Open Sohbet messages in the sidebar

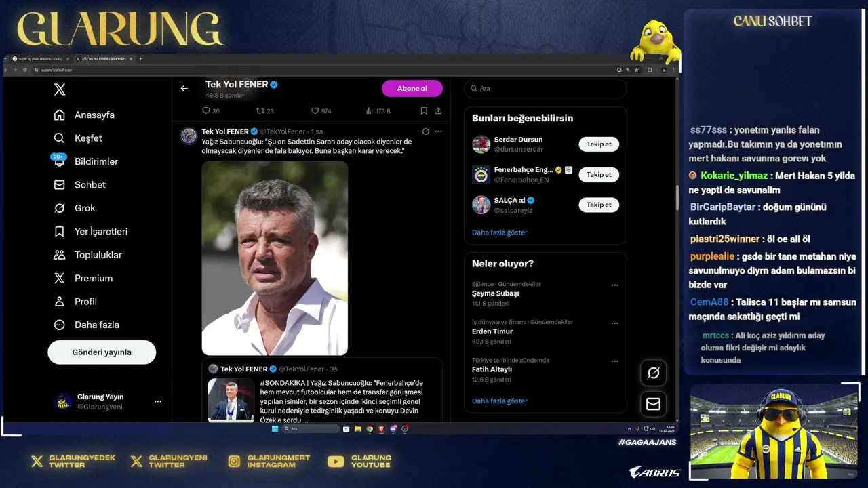tap(80, 185)
